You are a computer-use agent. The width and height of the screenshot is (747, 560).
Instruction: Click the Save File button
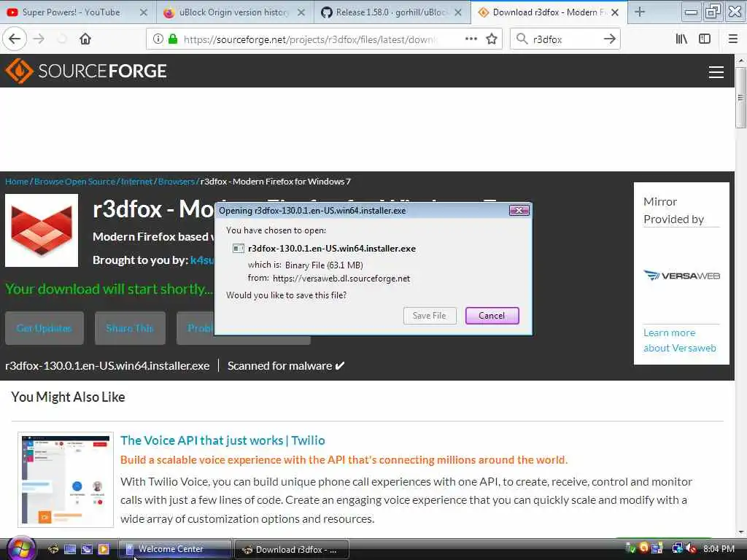(x=430, y=316)
